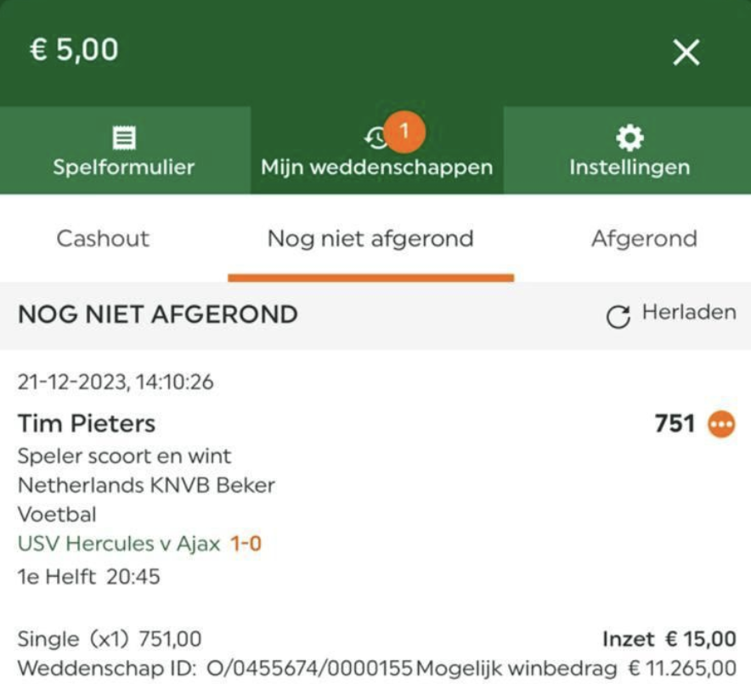
Task: Close the bet panel with the X
Action: [686, 53]
